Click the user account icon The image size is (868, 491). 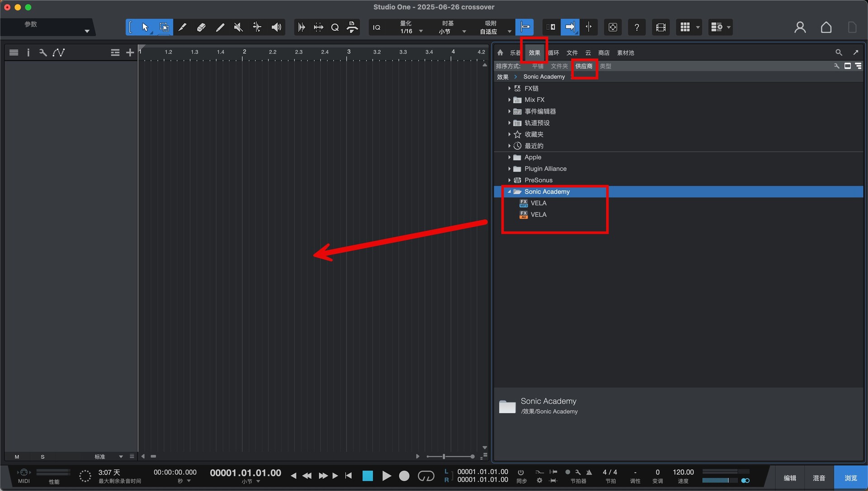click(800, 27)
